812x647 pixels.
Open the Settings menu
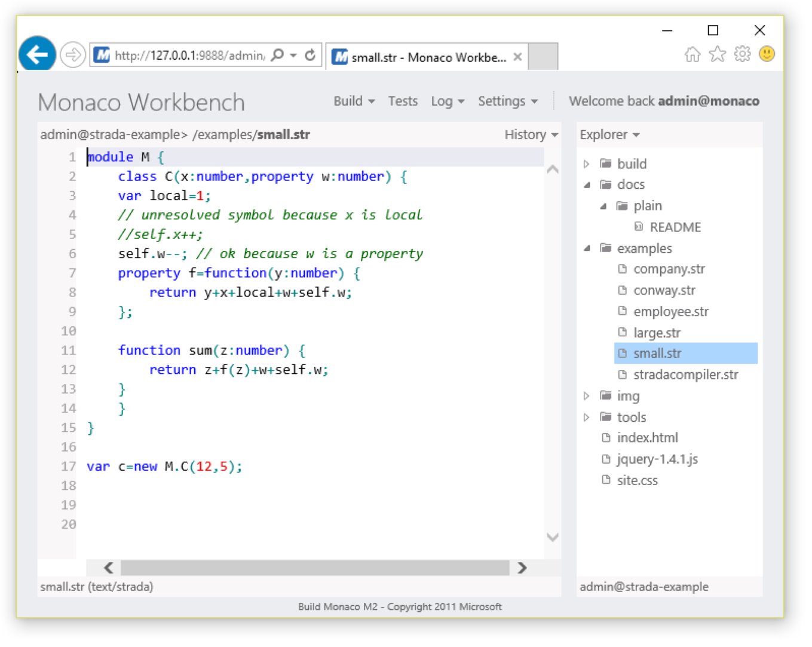point(507,102)
